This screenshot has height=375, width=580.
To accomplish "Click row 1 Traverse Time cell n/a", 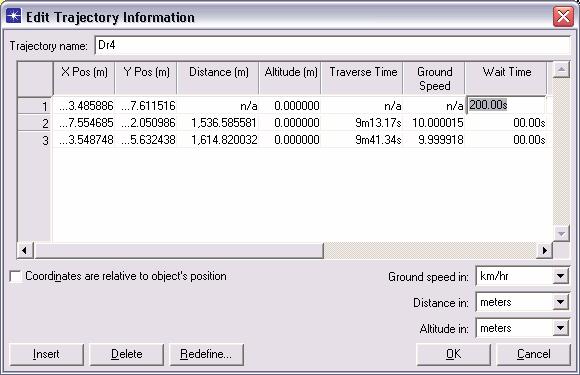I will (x=362, y=106).
